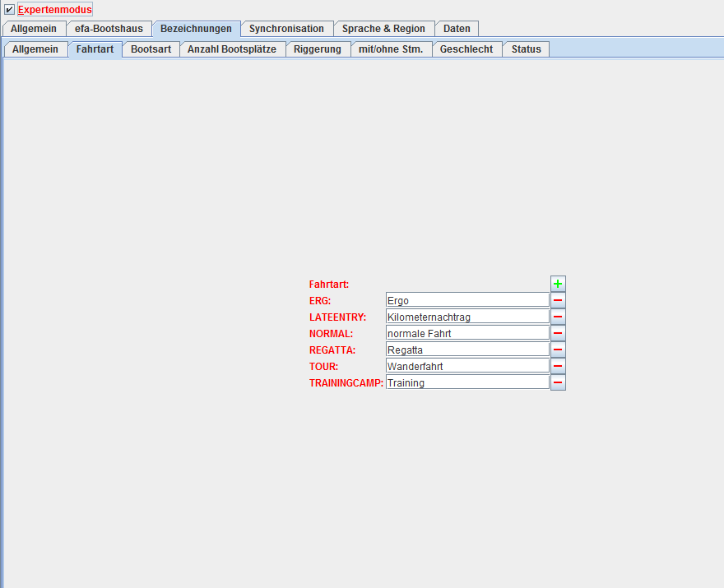Toggle the Expertenmodus checkbox

10,10
